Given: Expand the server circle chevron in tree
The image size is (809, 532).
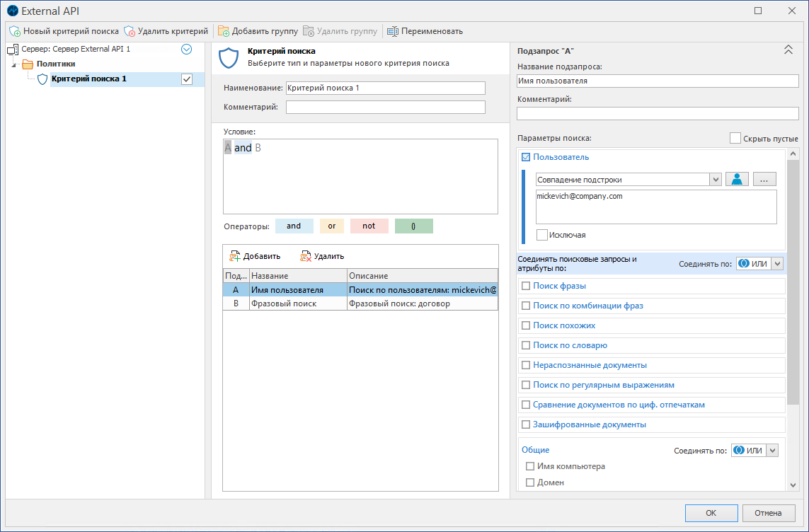Looking at the screenshot, I should pyautogui.click(x=187, y=50).
